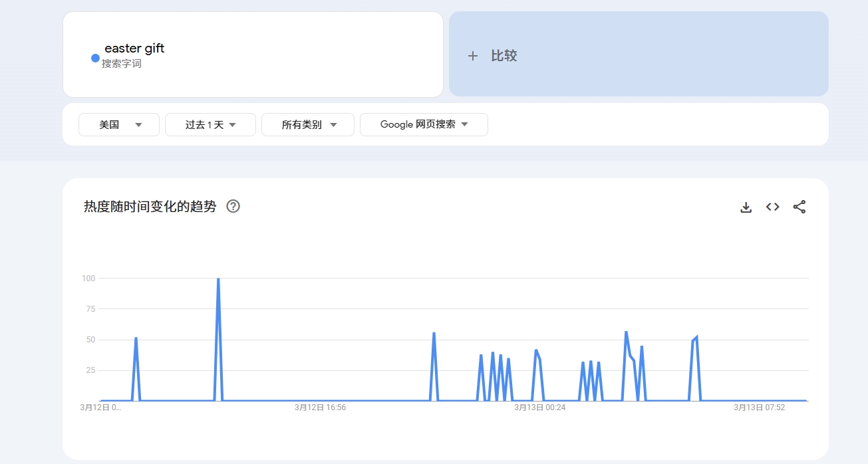
Task: Download the interest over time chart data
Action: [x=746, y=207]
